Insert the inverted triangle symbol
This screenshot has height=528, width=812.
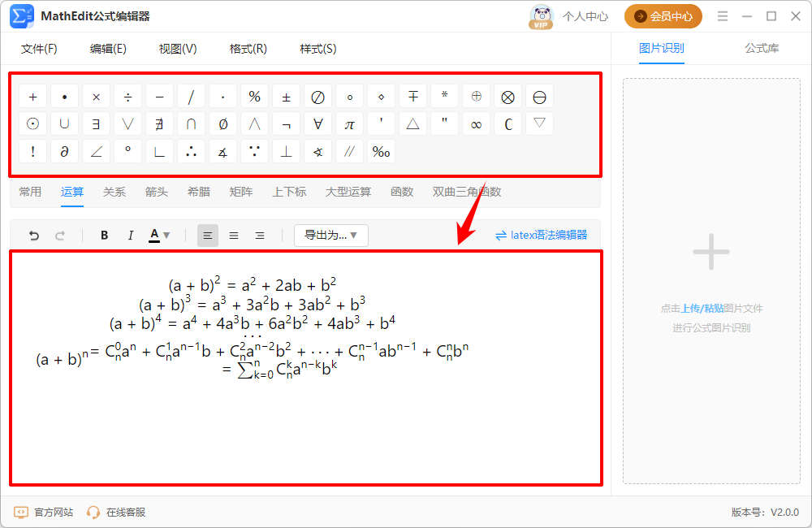point(540,124)
